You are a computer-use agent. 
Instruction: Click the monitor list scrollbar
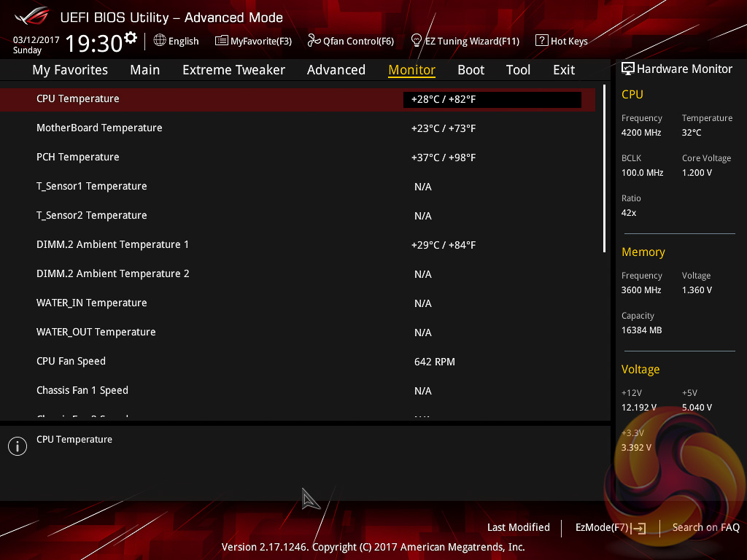click(604, 168)
